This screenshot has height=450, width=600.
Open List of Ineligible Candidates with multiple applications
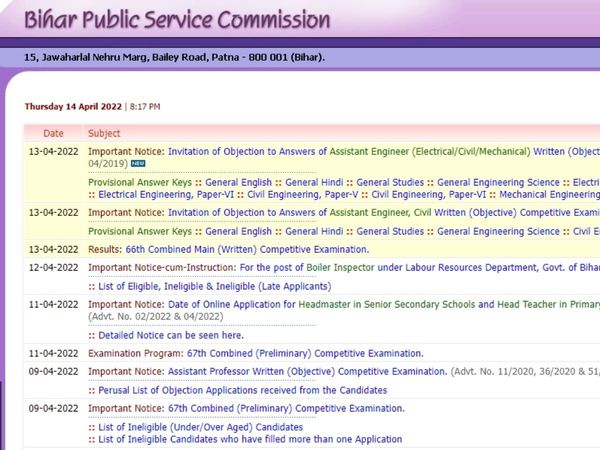(x=250, y=439)
